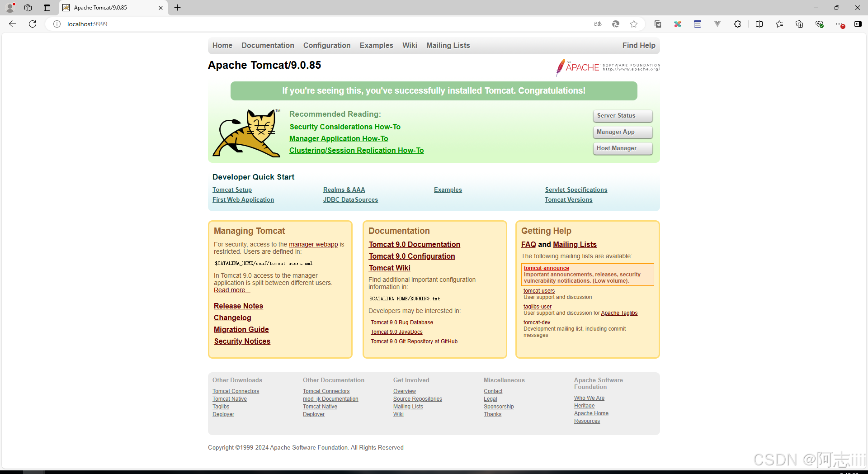Reload the page with the refresh icon
This screenshot has height=474, width=868.
pyautogui.click(x=33, y=24)
